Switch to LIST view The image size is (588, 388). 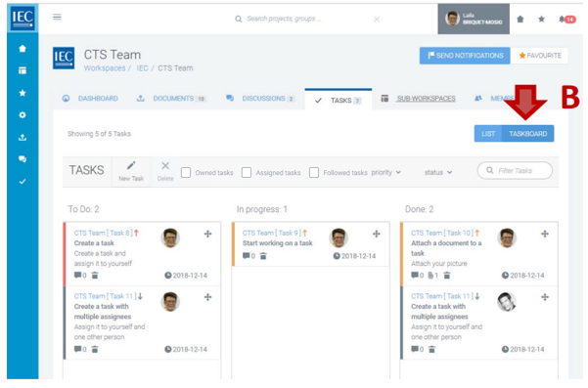tap(488, 134)
